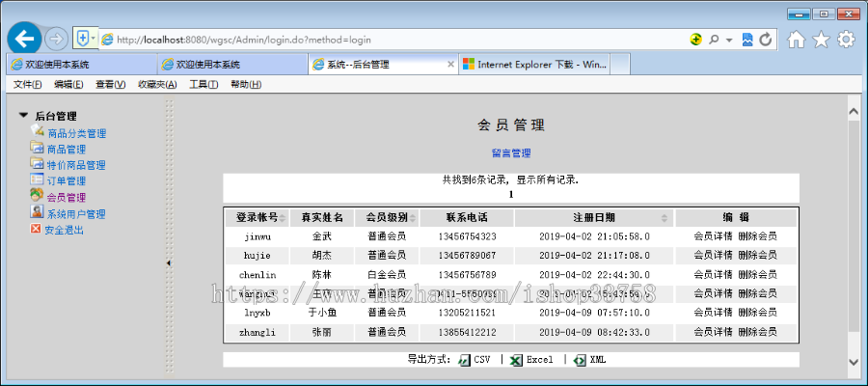Image resolution: width=868 pixels, height=386 pixels.
Task: Sort by 登录帐号 column header
Action: [x=257, y=218]
